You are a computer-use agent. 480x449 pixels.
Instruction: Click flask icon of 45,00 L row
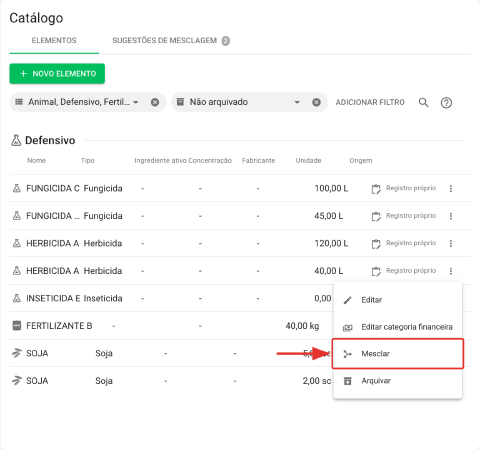pyautogui.click(x=17, y=216)
